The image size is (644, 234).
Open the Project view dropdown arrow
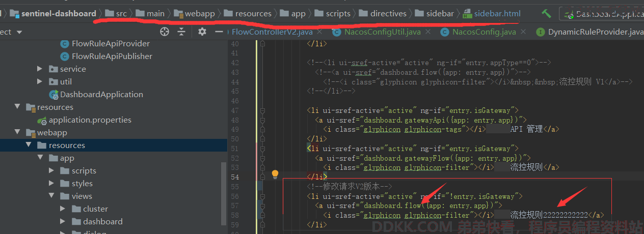point(19,33)
